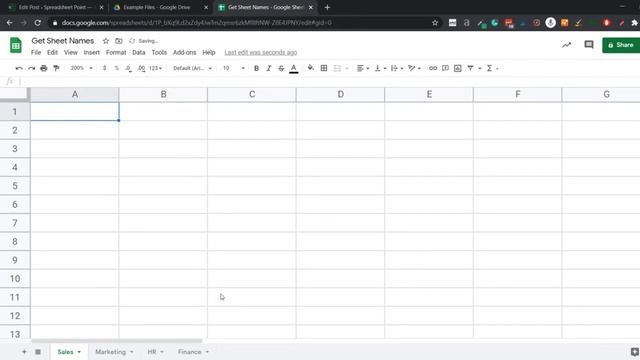
Task: Select column header C
Action: [252, 94]
